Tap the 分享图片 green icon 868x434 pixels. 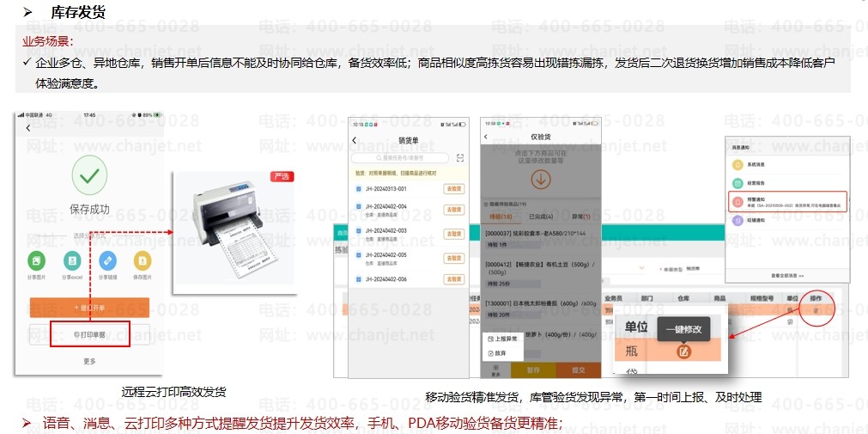(37, 260)
